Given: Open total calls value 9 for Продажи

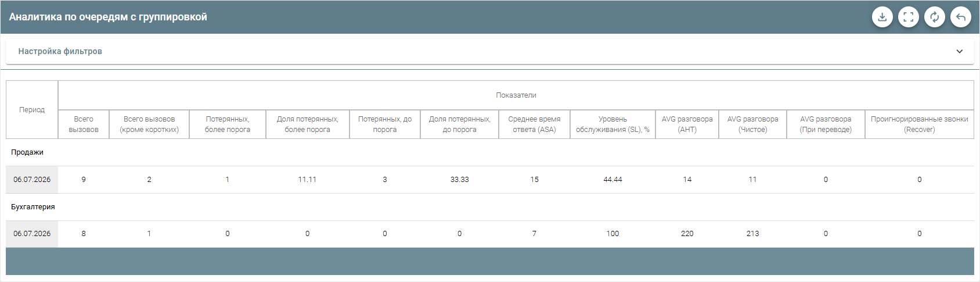Looking at the screenshot, I should coord(84,180).
